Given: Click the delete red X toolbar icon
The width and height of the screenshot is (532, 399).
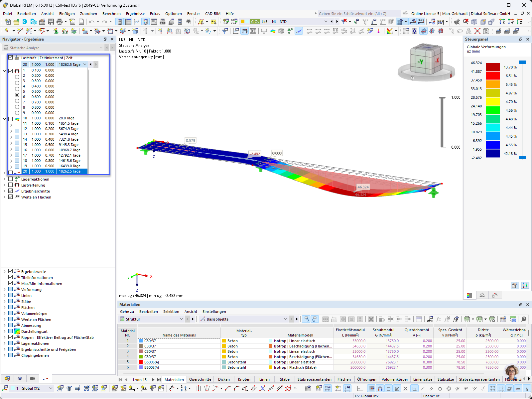Looking at the screenshot, I should [477, 31].
